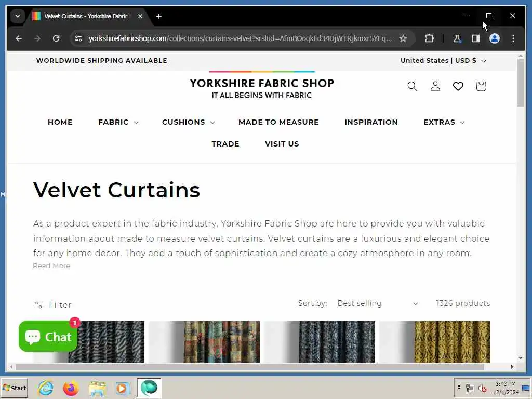The width and height of the screenshot is (532, 399).
Task: Bookmark this page with the star icon
Action: click(403, 38)
